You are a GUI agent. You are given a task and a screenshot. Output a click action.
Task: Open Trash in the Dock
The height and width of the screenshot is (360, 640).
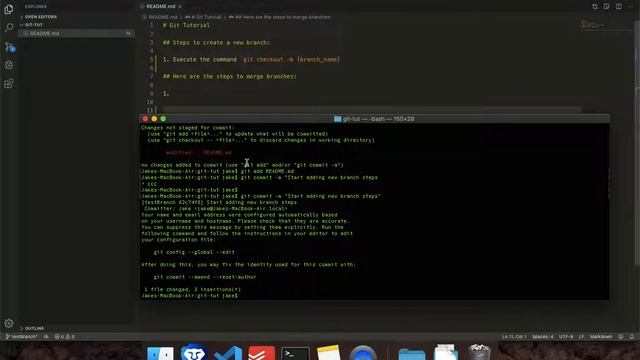pyautogui.click(x=479, y=352)
